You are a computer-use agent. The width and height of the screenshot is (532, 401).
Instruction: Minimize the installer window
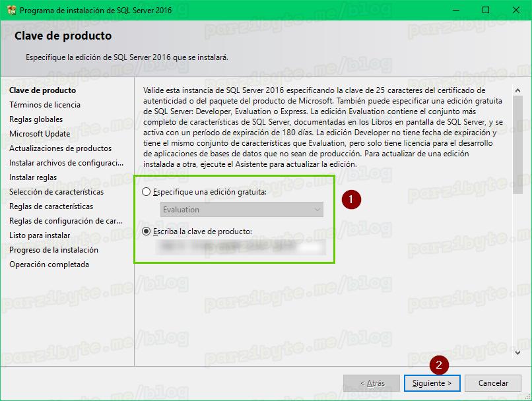point(456,10)
